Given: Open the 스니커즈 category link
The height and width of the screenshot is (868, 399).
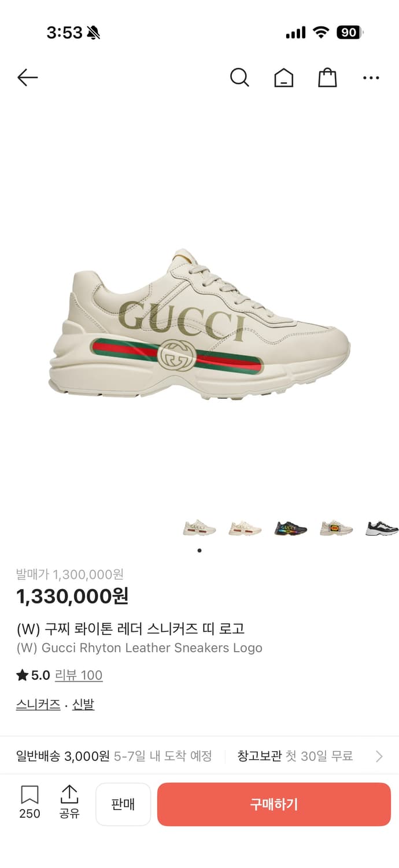Looking at the screenshot, I should click(38, 705).
